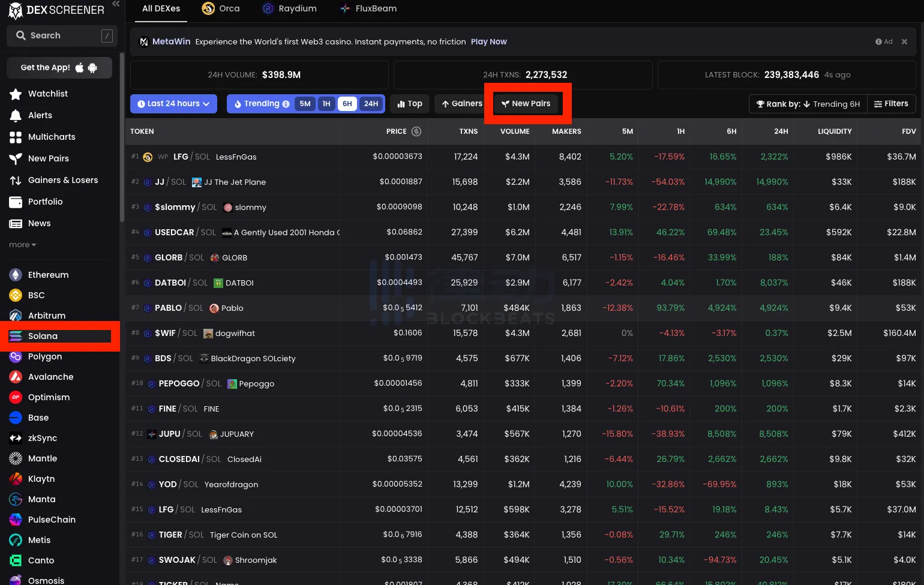924x585 pixels.
Task: Click the Android app download icon
Action: point(92,68)
